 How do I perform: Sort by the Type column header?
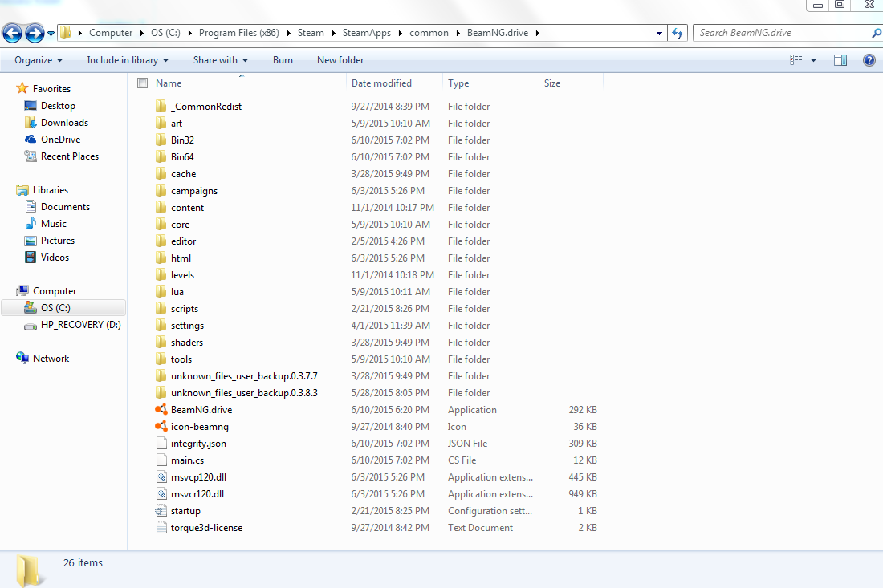coord(458,83)
